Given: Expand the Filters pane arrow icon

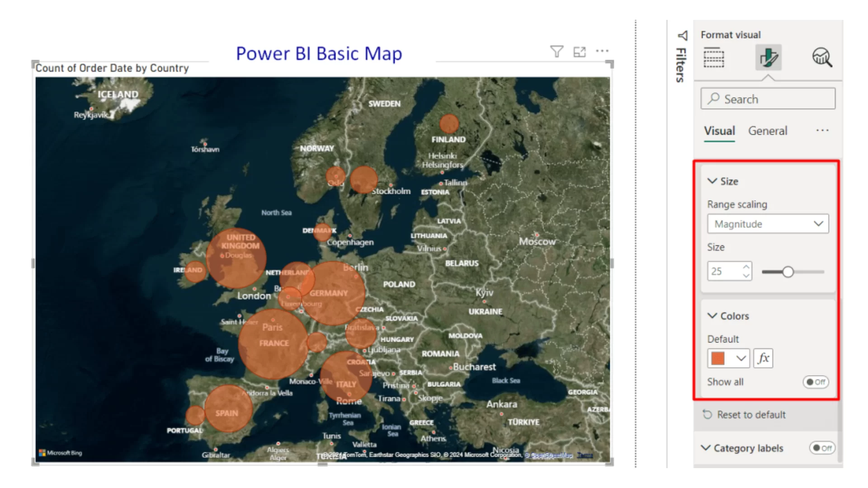Looking at the screenshot, I should click(683, 36).
